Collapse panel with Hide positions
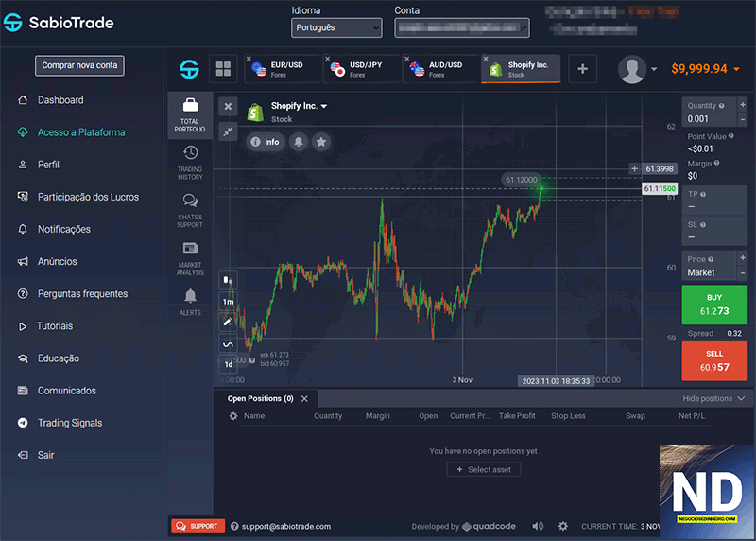 (x=713, y=398)
